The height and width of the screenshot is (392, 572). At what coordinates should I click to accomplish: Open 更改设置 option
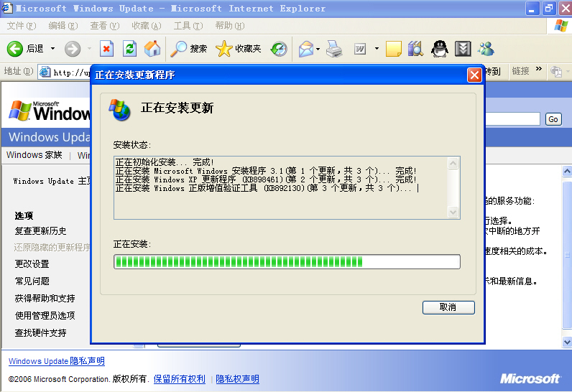tap(32, 263)
